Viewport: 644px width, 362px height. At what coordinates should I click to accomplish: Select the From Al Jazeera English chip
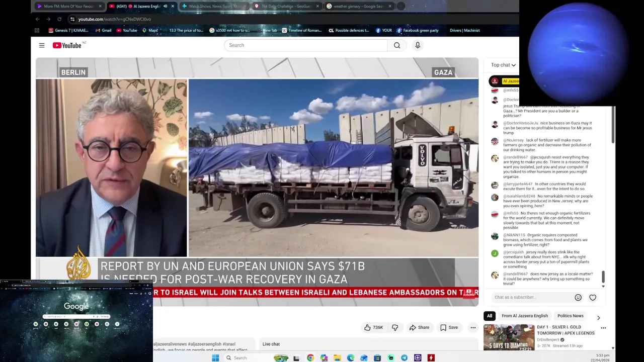pyautogui.click(x=525, y=316)
